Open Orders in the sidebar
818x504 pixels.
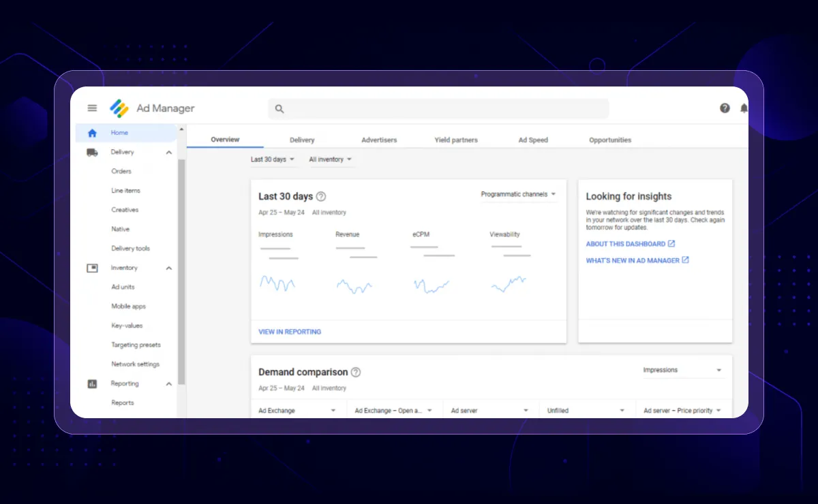click(121, 172)
